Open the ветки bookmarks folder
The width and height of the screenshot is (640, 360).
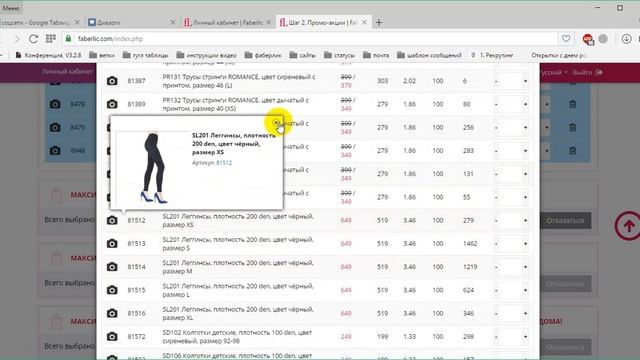(102, 55)
